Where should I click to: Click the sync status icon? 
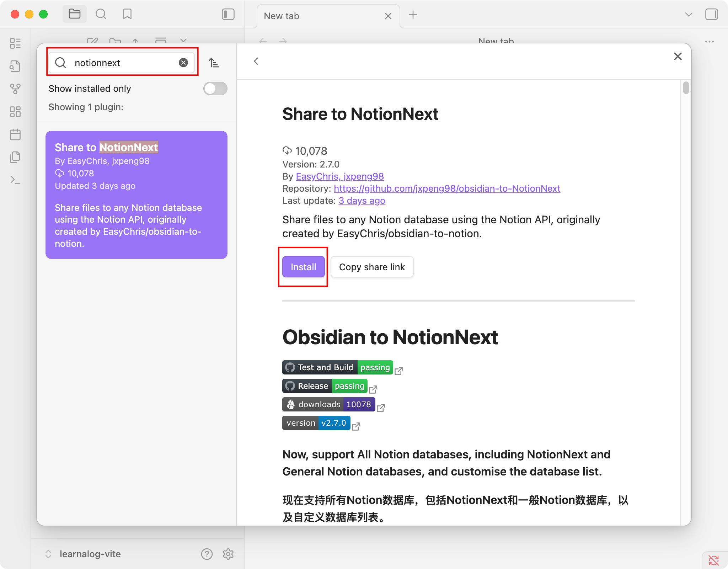(x=713, y=560)
